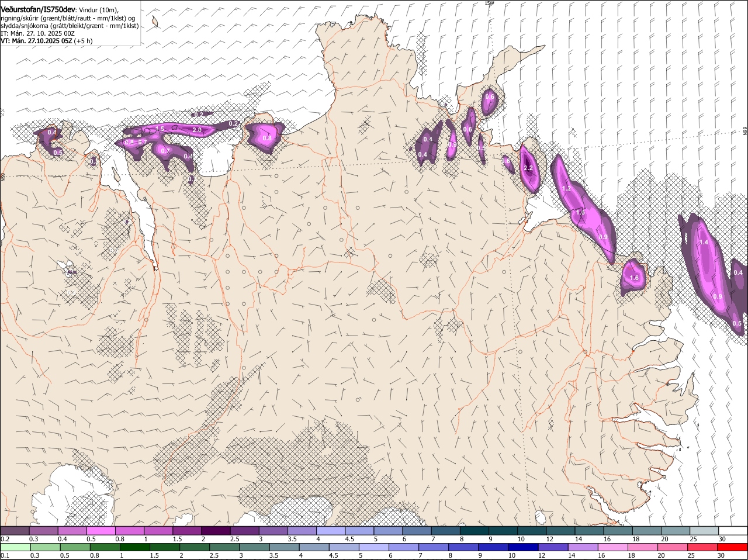Click the rigning/skúrir legend description line
This screenshot has width=748, height=560.
tap(68, 18)
